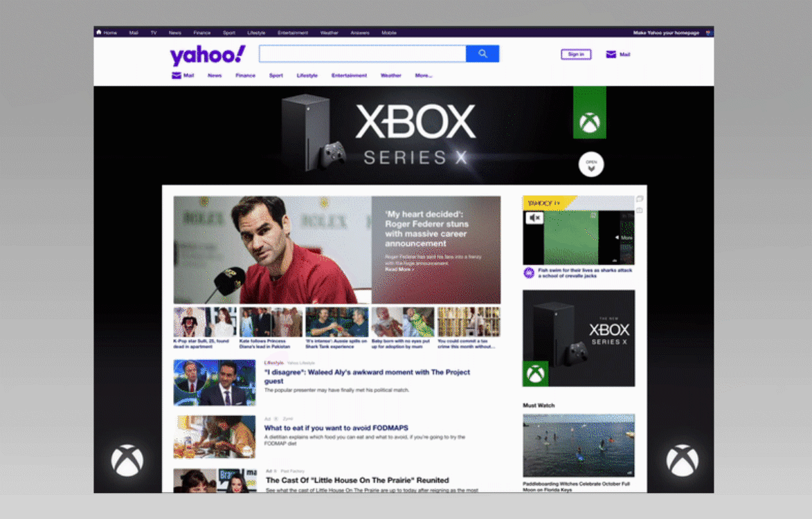Select TV in the top bar

(154, 33)
